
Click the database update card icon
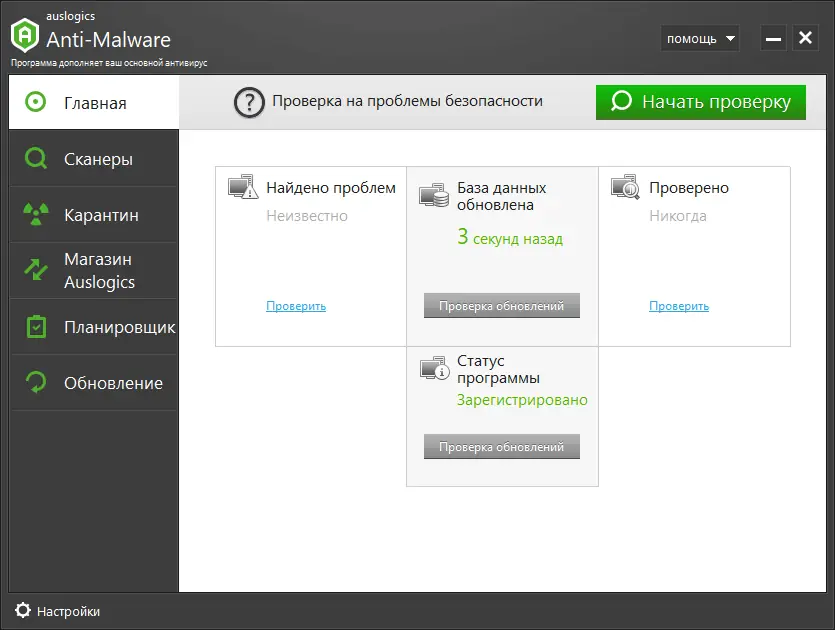click(x=432, y=194)
